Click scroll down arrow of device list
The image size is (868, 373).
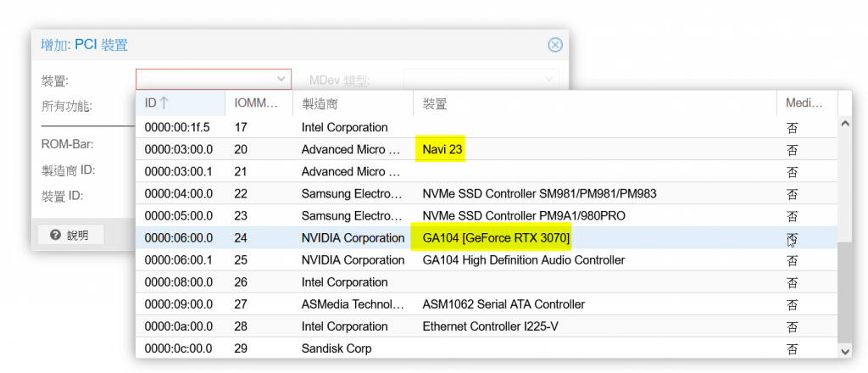(x=845, y=351)
